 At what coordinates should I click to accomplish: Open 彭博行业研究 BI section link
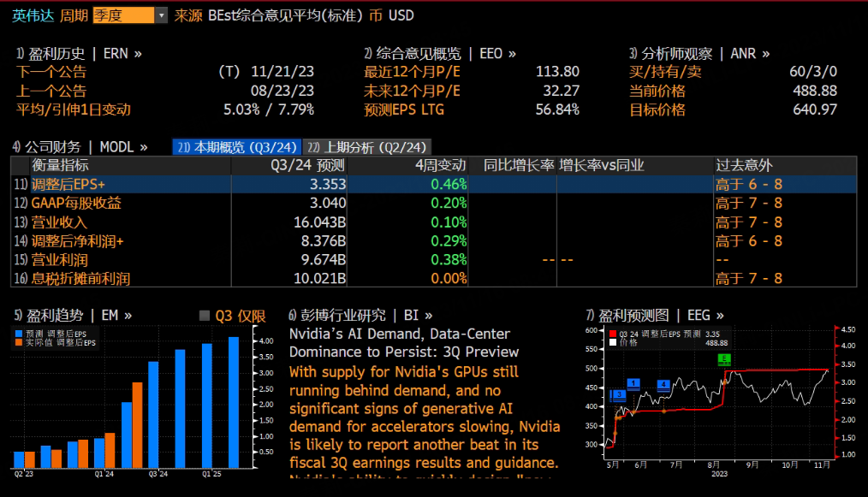pyautogui.click(x=360, y=316)
